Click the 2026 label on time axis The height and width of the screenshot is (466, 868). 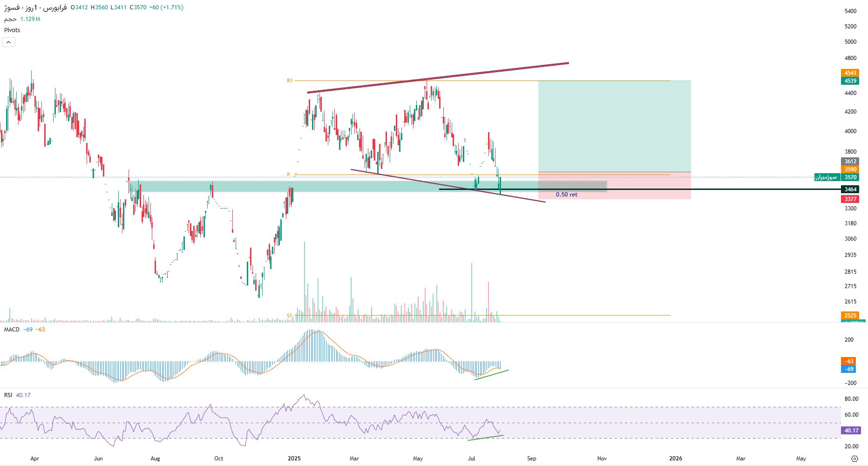(675, 459)
